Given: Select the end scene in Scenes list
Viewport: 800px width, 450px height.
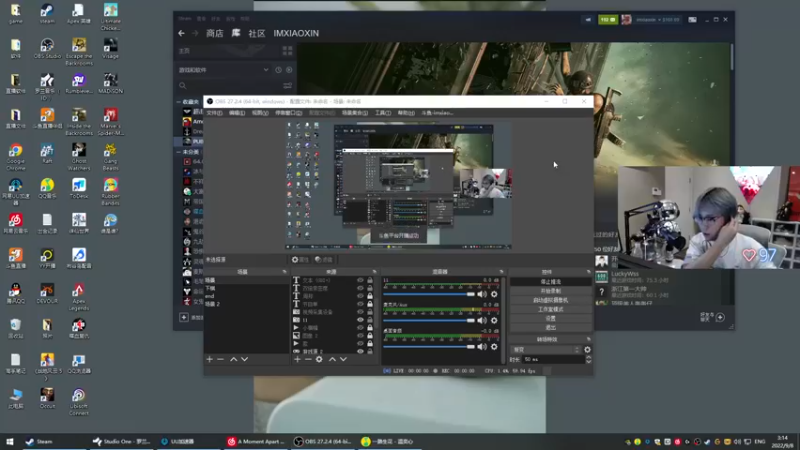Looking at the screenshot, I should point(246,296).
